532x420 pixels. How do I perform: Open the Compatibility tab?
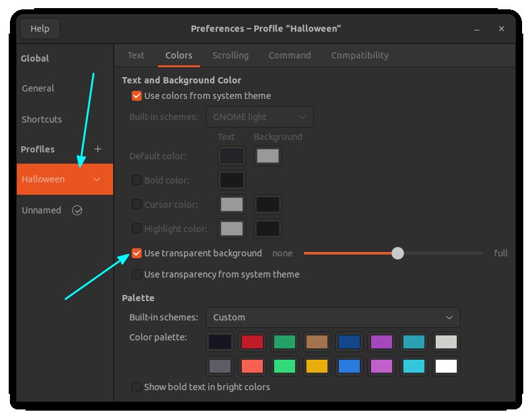pyautogui.click(x=359, y=55)
